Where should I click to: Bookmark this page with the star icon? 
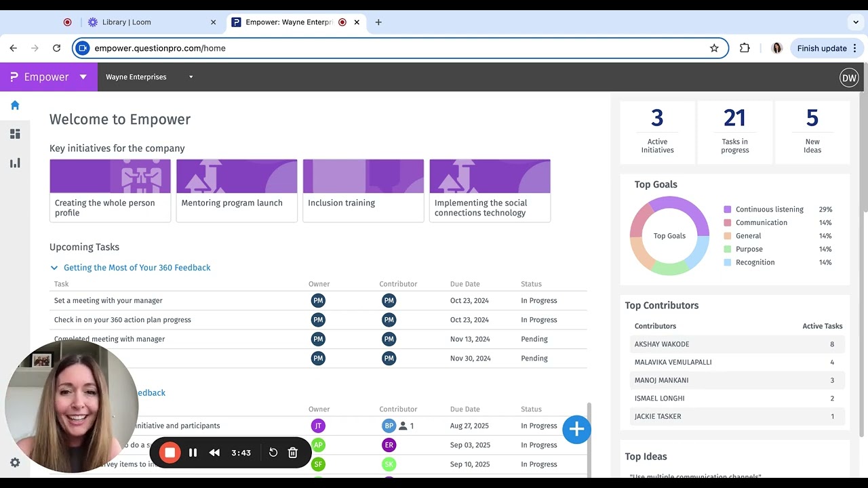coord(714,48)
